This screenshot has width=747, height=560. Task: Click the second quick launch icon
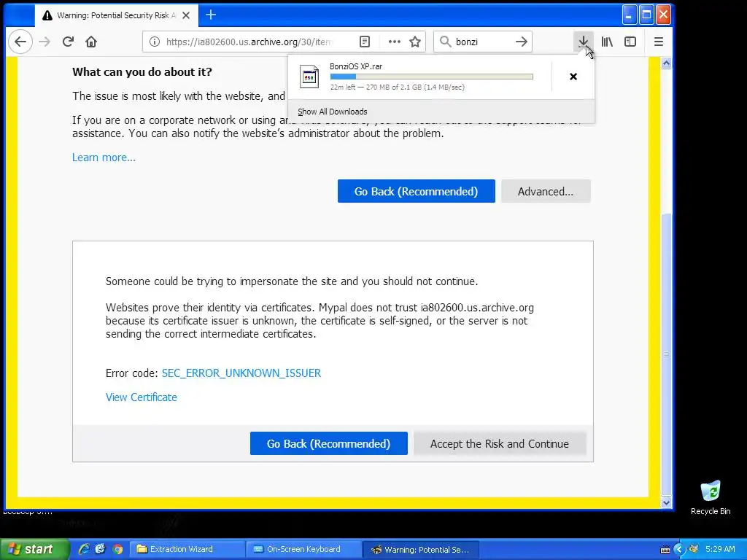click(100, 549)
